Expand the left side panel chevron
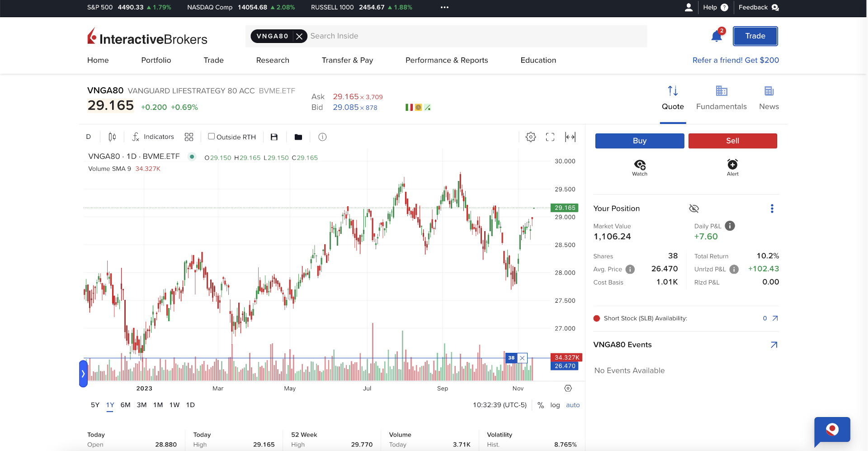Screen dimensions: 868x451 pyautogui.click(x=83, y=374)
